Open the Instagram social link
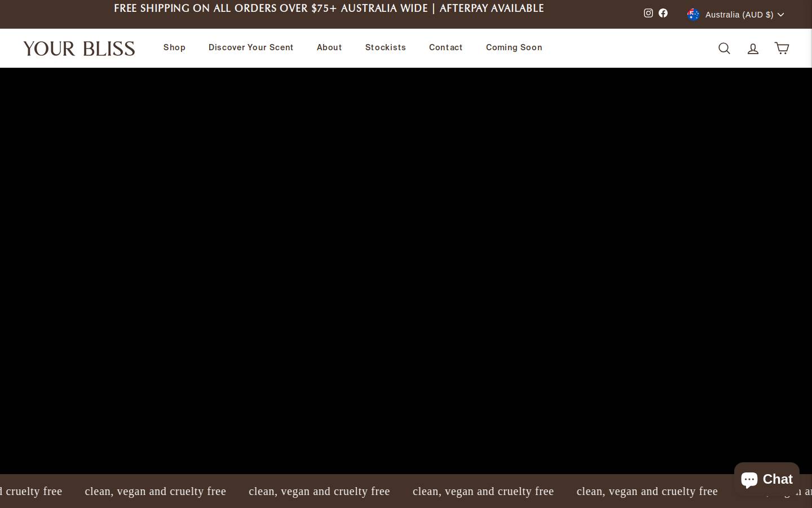 click(648, 13)
